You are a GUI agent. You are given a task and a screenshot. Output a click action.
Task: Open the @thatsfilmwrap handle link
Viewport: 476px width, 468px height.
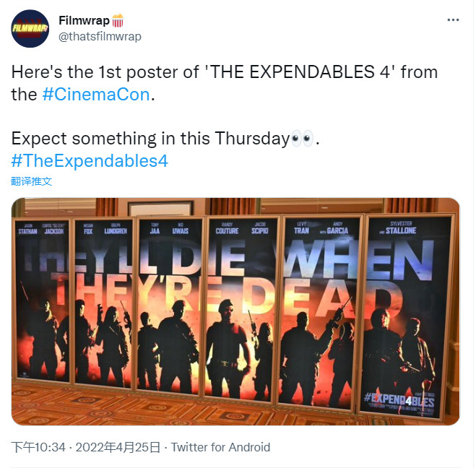pos(100,36)
